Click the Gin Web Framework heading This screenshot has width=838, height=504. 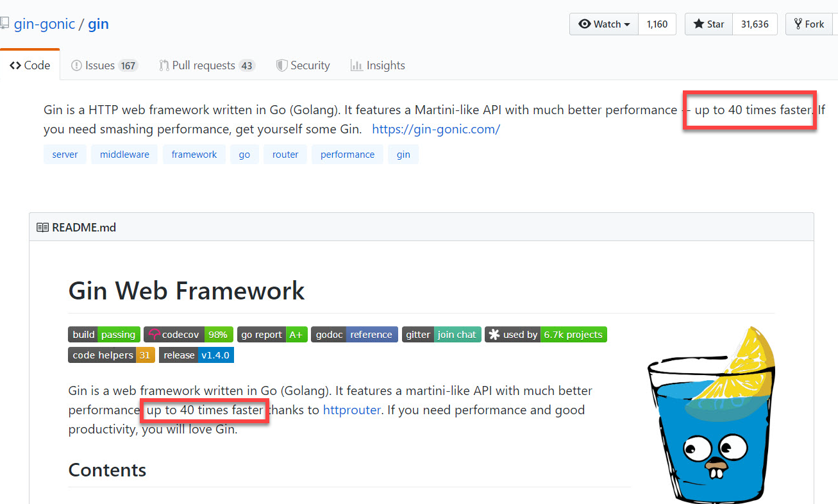[187, 290]
